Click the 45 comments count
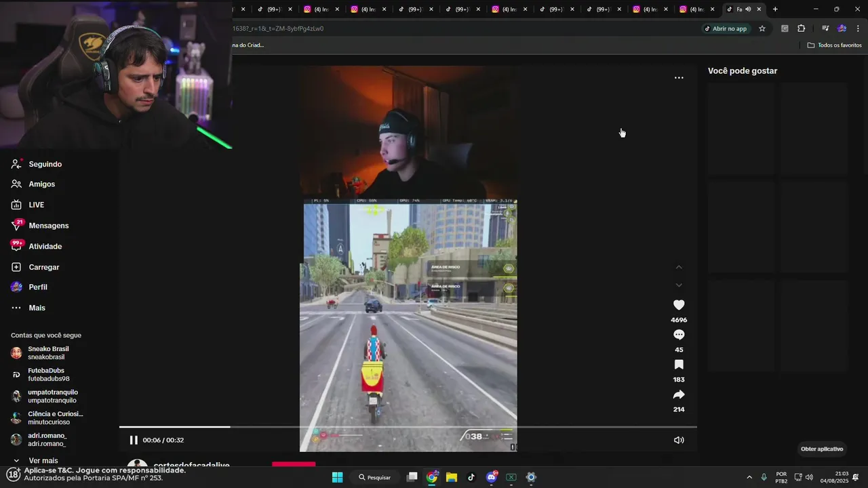 [679, 350]
